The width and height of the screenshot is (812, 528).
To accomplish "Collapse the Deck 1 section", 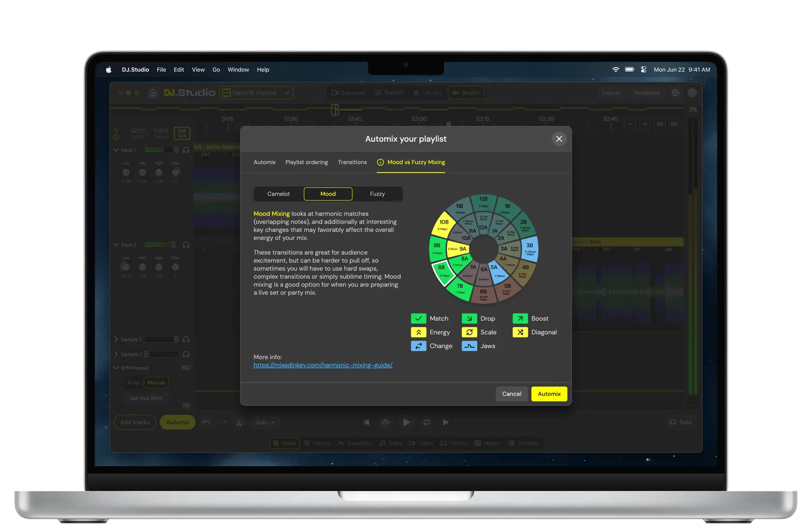I will coord(116,150).
